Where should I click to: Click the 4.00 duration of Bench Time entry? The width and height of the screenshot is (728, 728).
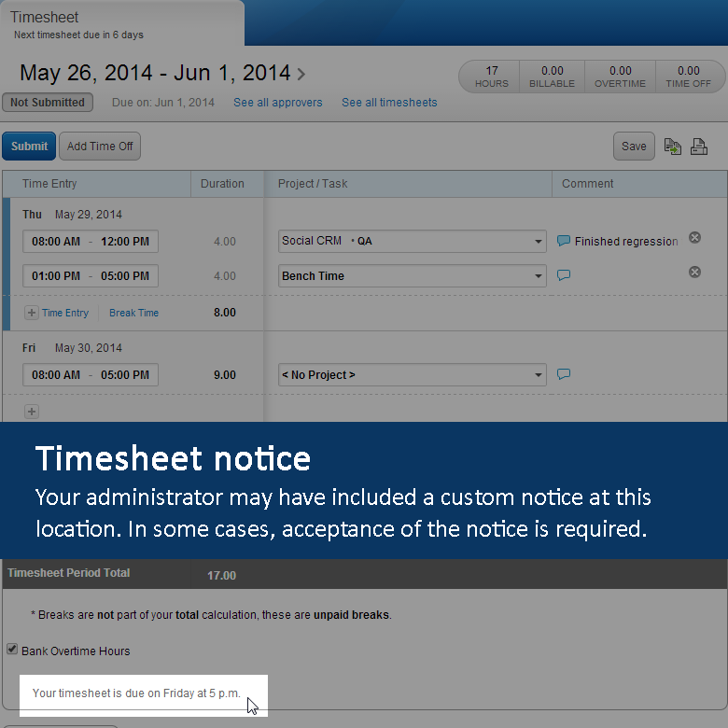click(225, 275)
